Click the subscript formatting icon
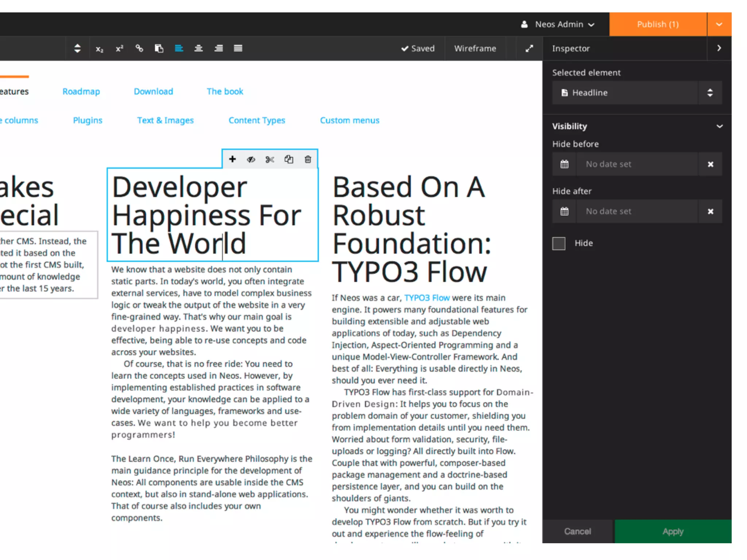 [99, 48]
